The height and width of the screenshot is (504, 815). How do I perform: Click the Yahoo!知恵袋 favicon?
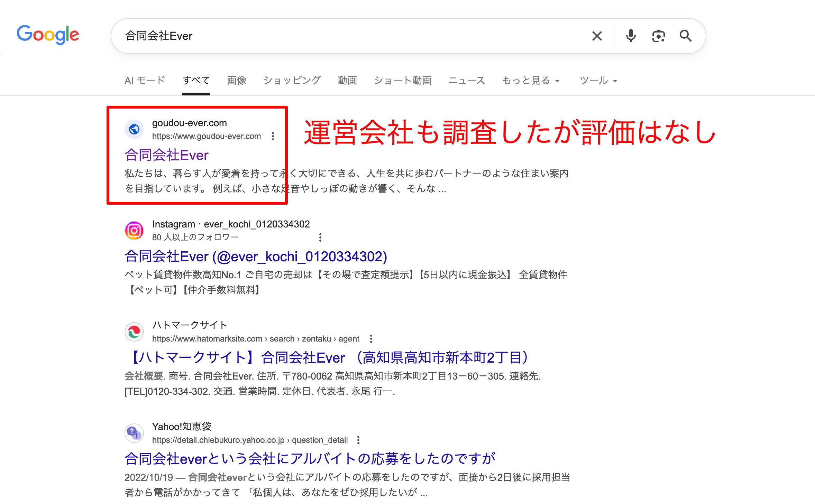point(134,433)
